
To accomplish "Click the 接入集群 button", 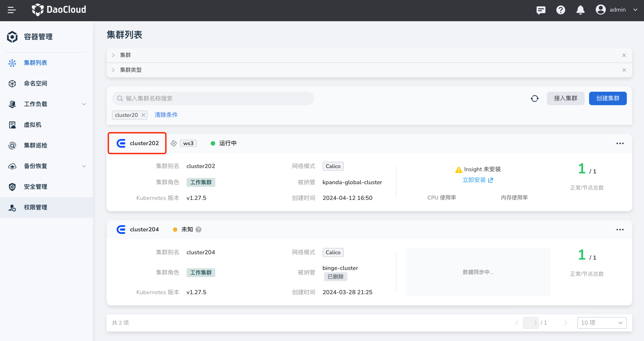I will 565,98.
